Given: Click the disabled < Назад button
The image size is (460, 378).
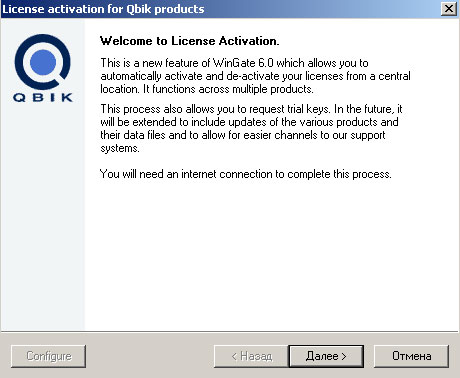Looking at the screenshot, I should coord(251,356).
